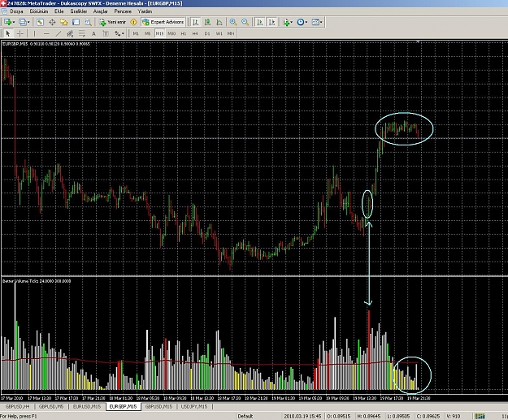Select the equidistant channel tool

[70, 33]
